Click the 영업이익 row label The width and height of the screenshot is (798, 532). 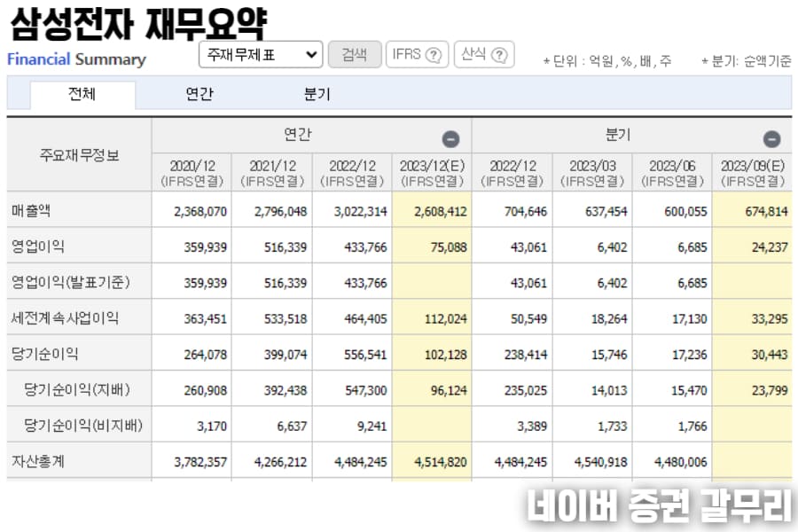tap(38, 246)
